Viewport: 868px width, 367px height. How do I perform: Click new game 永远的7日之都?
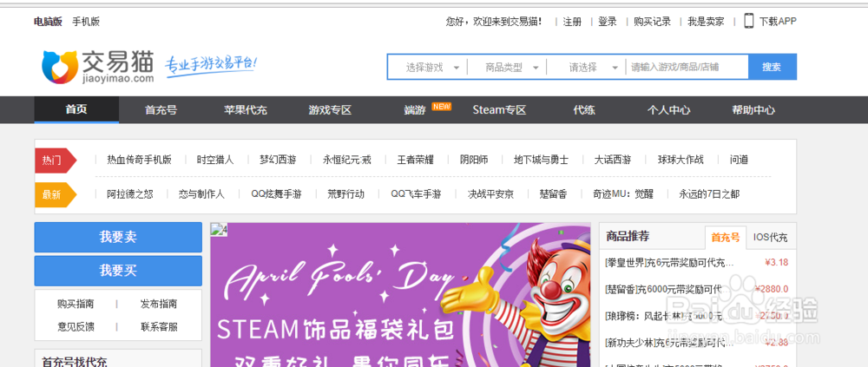709,194
